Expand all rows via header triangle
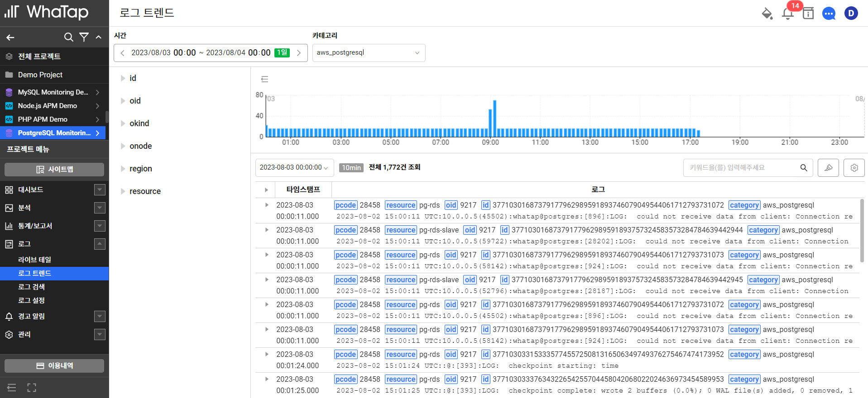This screenshot has width=868, height=398. [266, 190]
